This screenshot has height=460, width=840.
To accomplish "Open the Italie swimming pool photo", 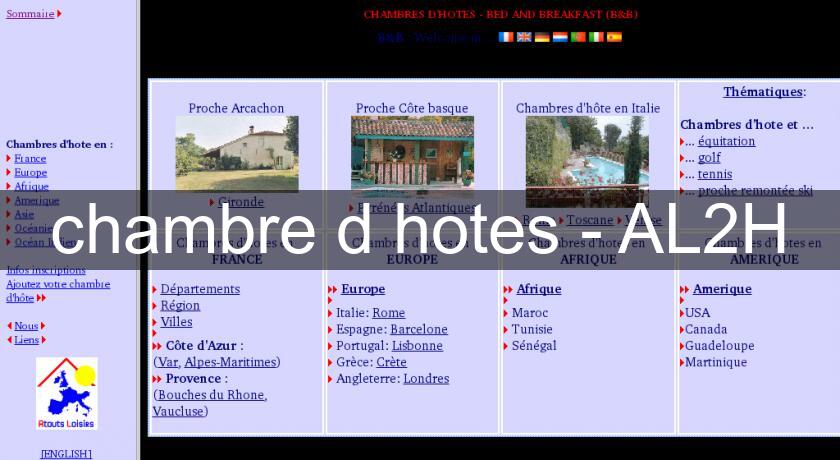I will click(588, 162).
